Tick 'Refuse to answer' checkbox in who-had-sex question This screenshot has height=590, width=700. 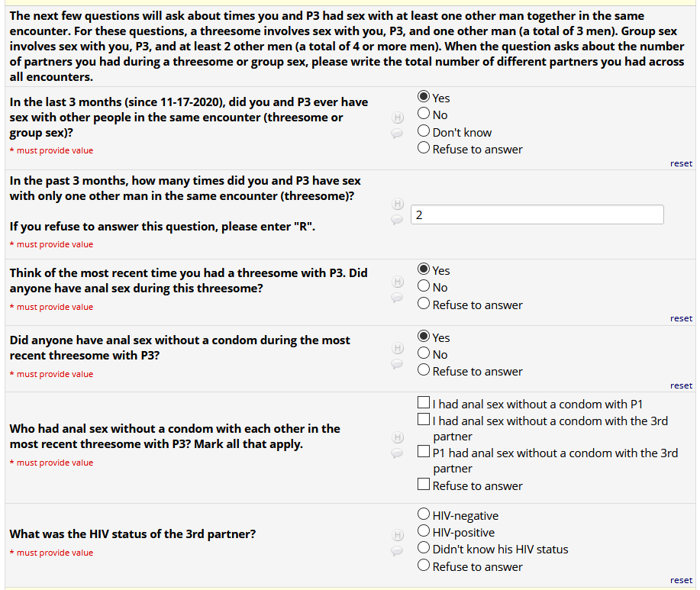pyautogui.click(x=424, y=484)
